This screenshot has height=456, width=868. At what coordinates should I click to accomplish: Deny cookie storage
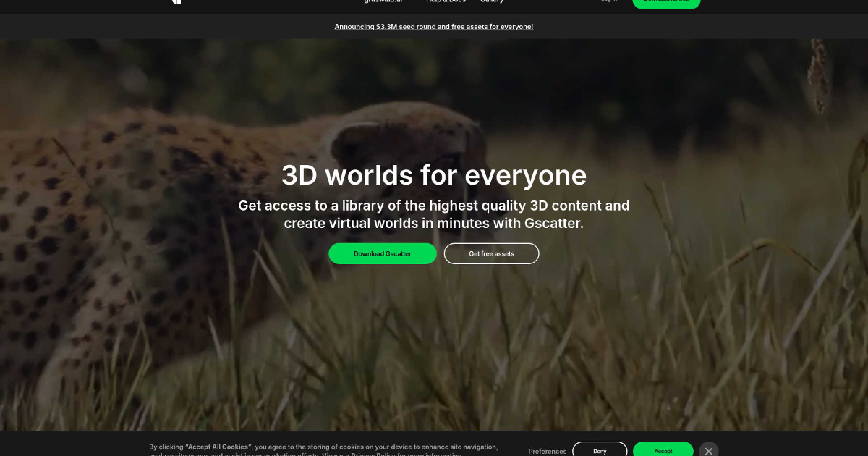click(600, 450)
